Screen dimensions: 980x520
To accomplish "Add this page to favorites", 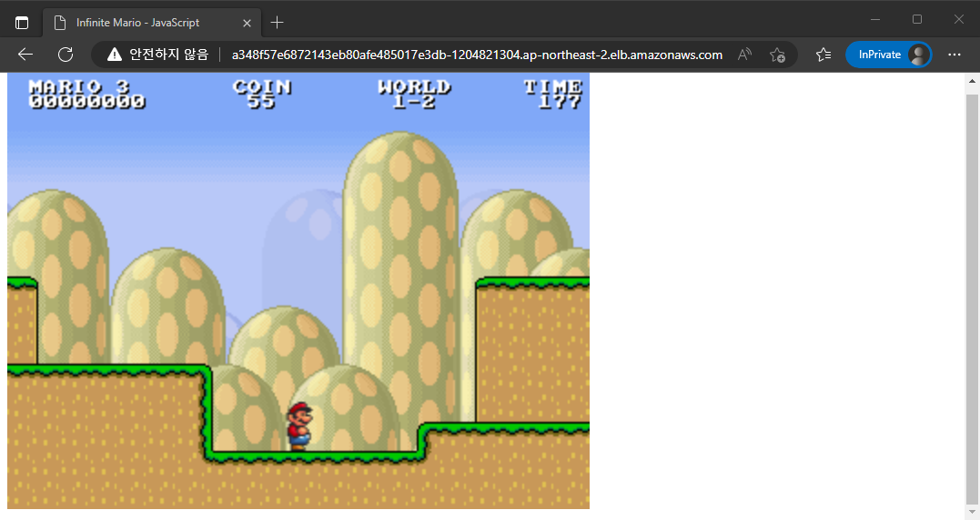I will (777, 55).
